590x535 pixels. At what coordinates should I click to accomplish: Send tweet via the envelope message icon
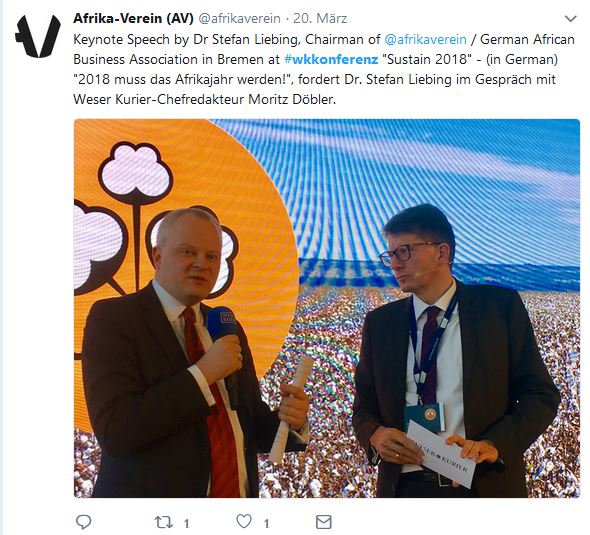click(324, 522)
